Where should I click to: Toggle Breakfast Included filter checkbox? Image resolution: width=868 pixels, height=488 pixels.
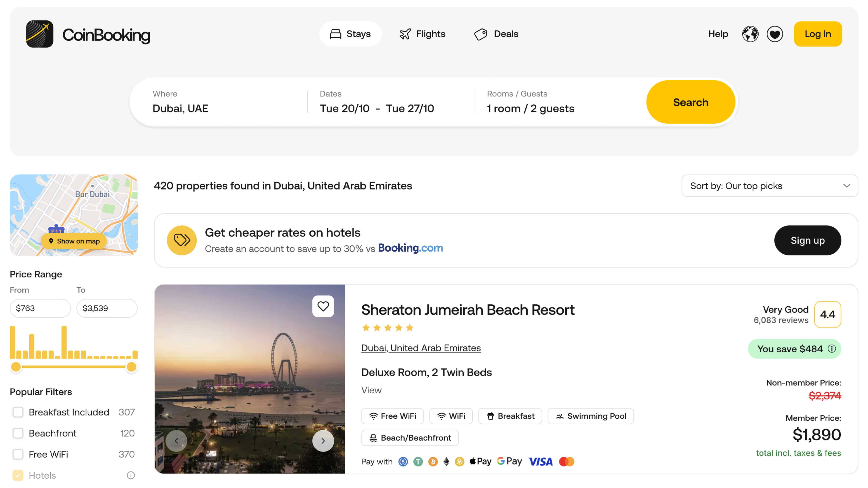coord(18,412)
